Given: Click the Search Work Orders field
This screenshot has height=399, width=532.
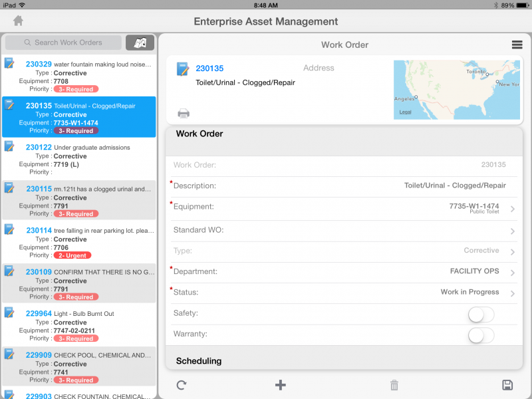Looking at the screenshot, I should pos(63,43).
